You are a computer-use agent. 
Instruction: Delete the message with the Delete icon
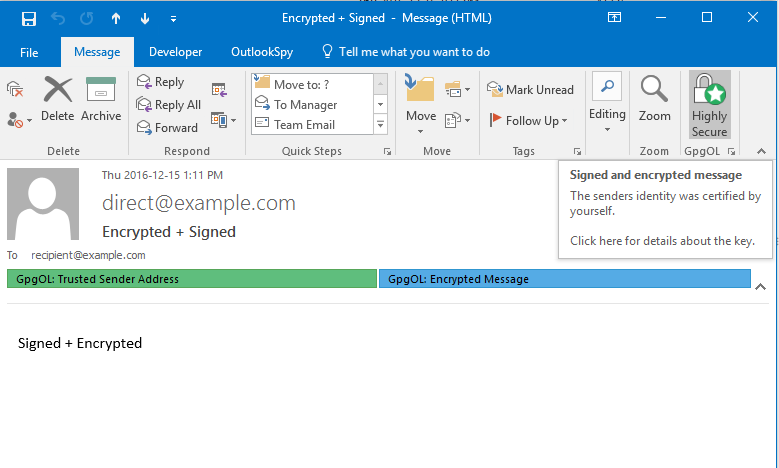click(x=58, y=100)
